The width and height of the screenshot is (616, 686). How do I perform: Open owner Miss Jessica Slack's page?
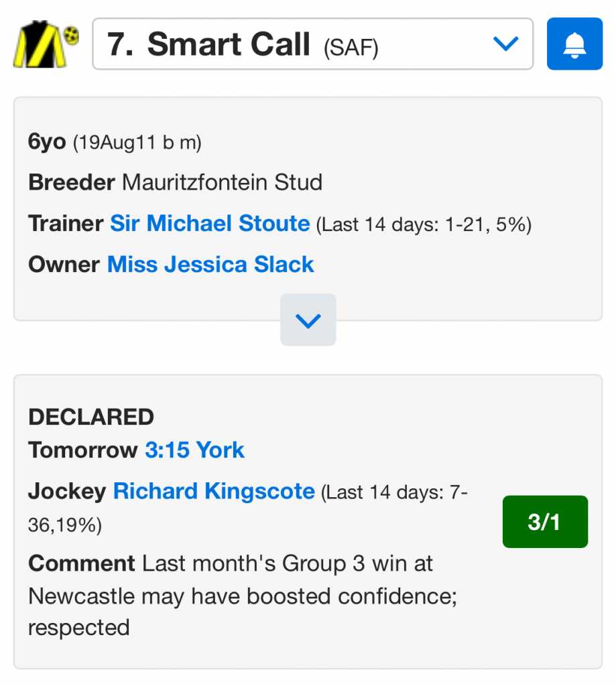click(210, 264)
